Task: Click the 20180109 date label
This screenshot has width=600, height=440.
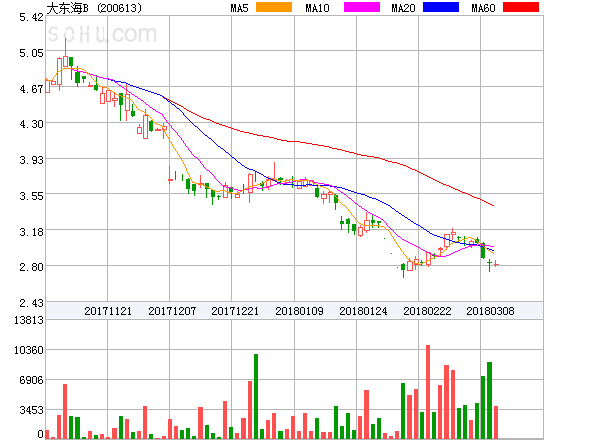Action: tap(299, 311)
